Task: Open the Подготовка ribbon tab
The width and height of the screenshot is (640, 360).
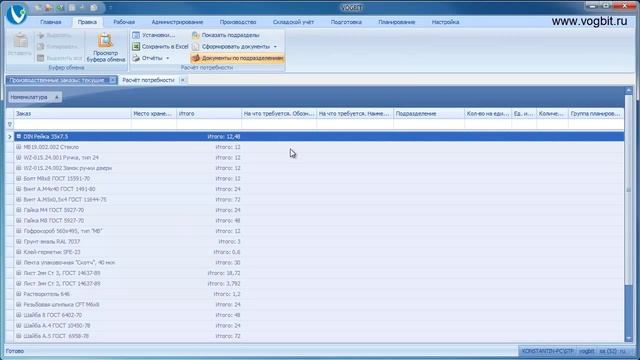Action: tap(346, 22)
